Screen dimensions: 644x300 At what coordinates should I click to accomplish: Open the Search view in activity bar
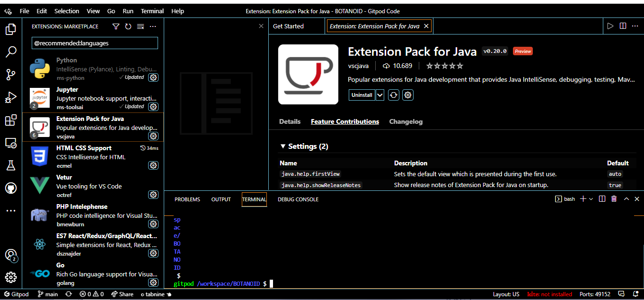coord(10,52)
